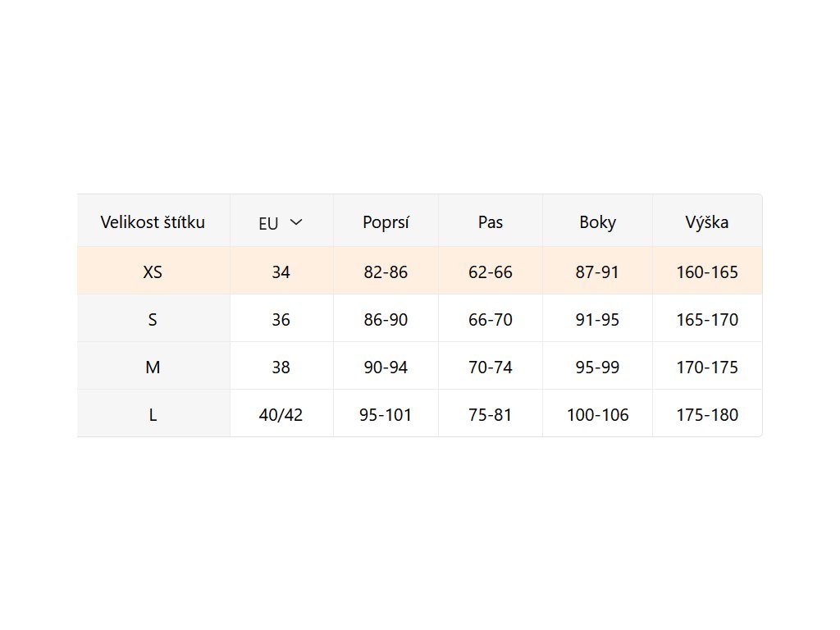
Task: Select the L size row label
Action: [153, 415]
